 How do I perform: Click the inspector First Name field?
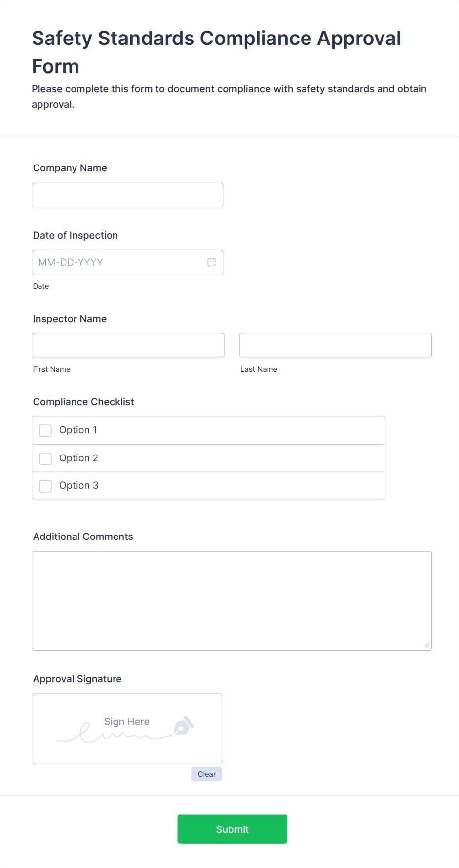(x=128, y=345)
